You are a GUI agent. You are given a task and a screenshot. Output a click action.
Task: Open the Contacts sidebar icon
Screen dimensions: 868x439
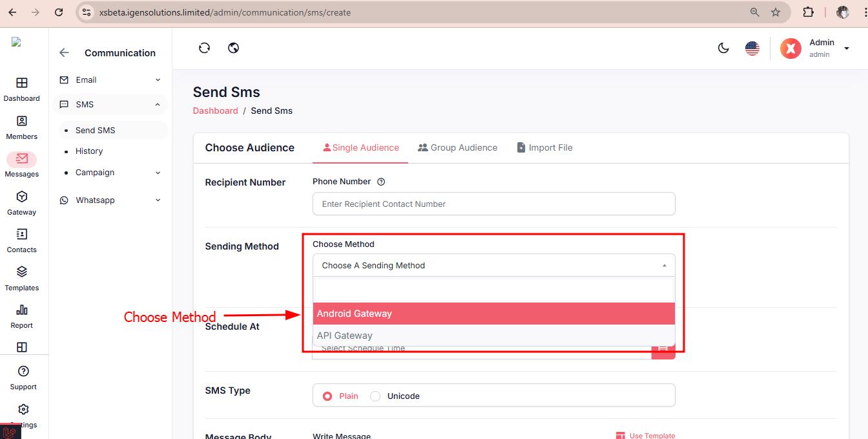pyautogui.click(x=22, y=235)
